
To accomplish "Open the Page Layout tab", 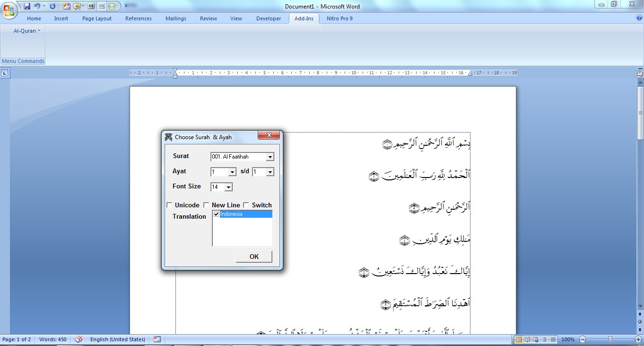I will (x=97, y=18).
